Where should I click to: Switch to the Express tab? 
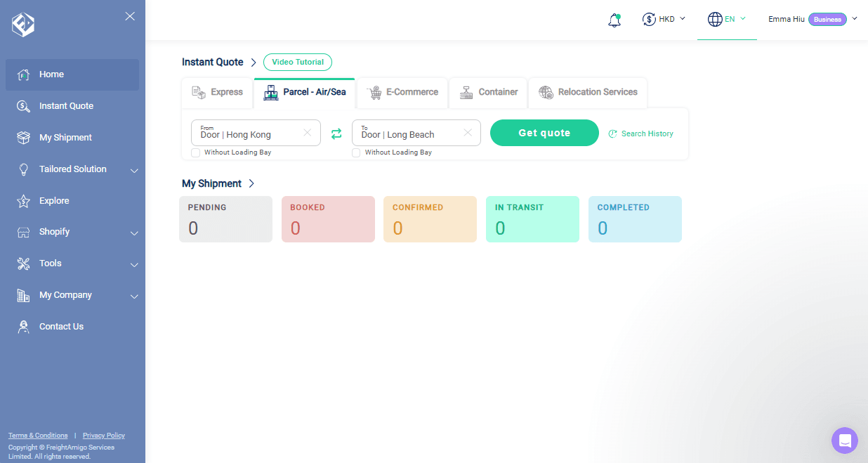pyautogui.click(x=218, y=93)
